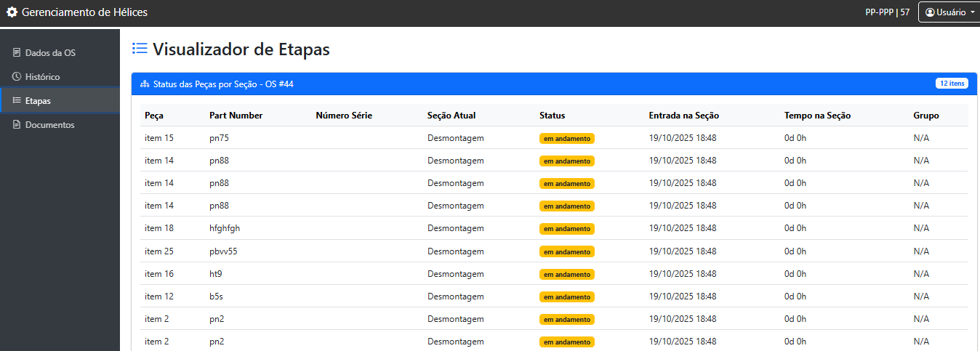Screen dimensions: 980x351
Task: Click the Status column header
Action: click(552, 116)
